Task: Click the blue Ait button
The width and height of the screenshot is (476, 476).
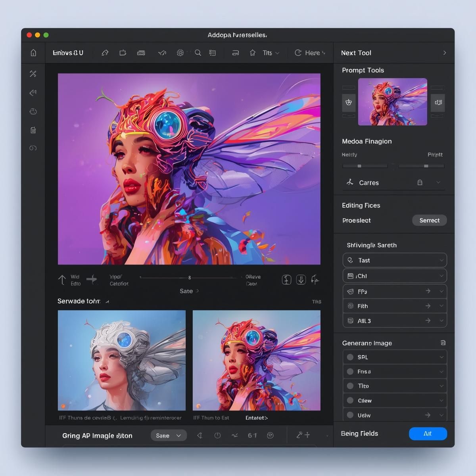Action: [x=428, y=434]
